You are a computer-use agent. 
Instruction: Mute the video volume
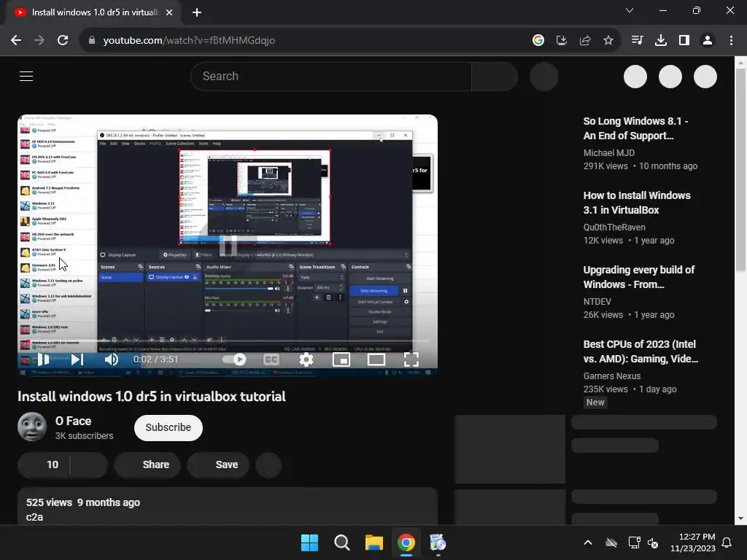click(111, 359)
